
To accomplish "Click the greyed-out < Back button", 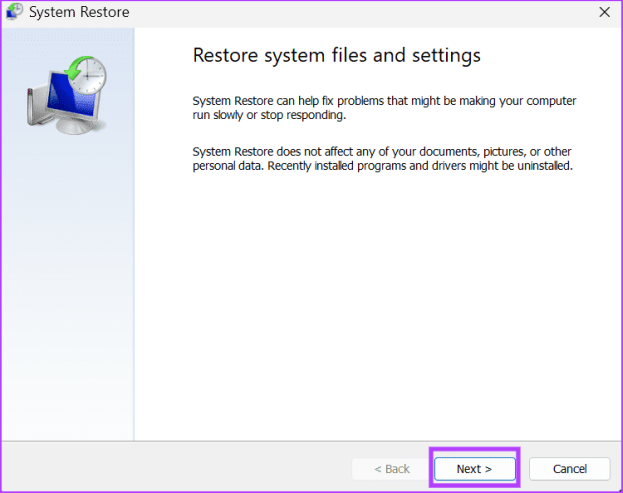I will [392, 469].
